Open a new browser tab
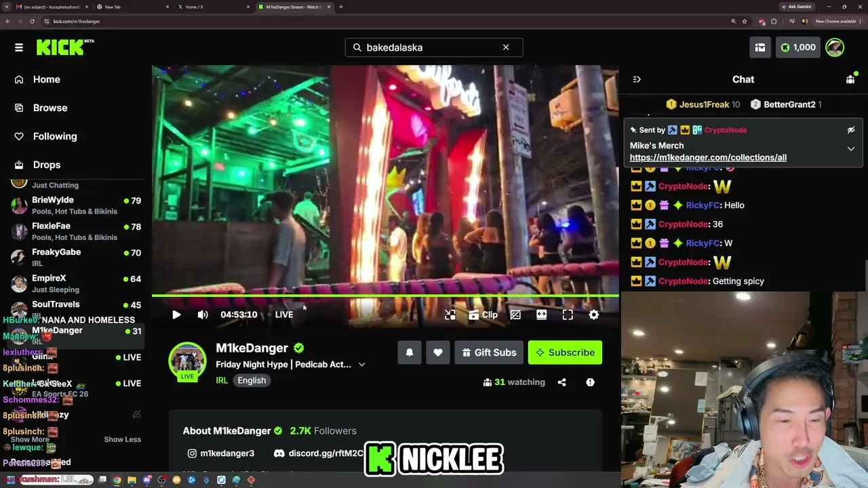 tap(341, 7)
